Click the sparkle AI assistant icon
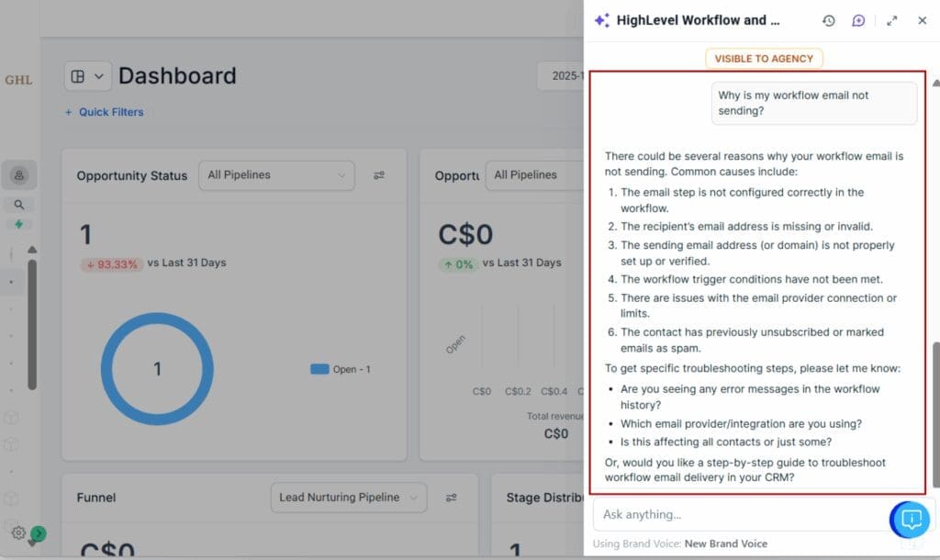The image size is (940, 560). 601,20
